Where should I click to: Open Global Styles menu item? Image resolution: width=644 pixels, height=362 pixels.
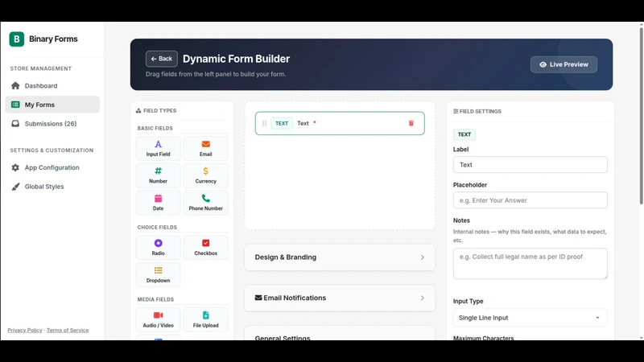coord(52,187)
